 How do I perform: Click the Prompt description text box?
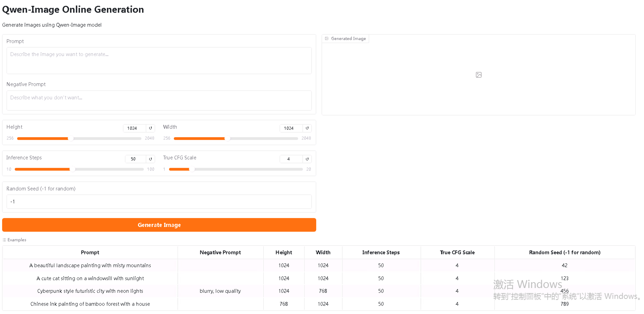click(159, 60)
